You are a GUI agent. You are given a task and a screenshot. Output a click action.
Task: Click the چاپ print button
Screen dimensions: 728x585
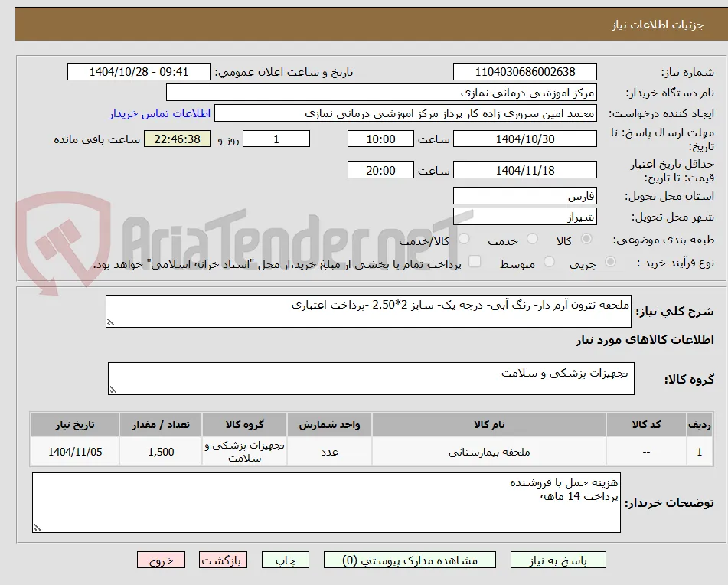coord(285,560)
